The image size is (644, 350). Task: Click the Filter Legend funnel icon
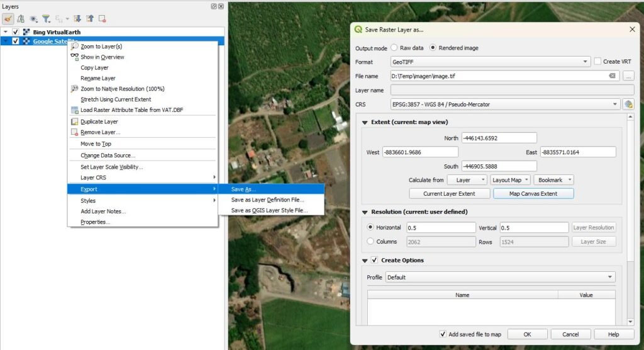(x=46, y=19)
